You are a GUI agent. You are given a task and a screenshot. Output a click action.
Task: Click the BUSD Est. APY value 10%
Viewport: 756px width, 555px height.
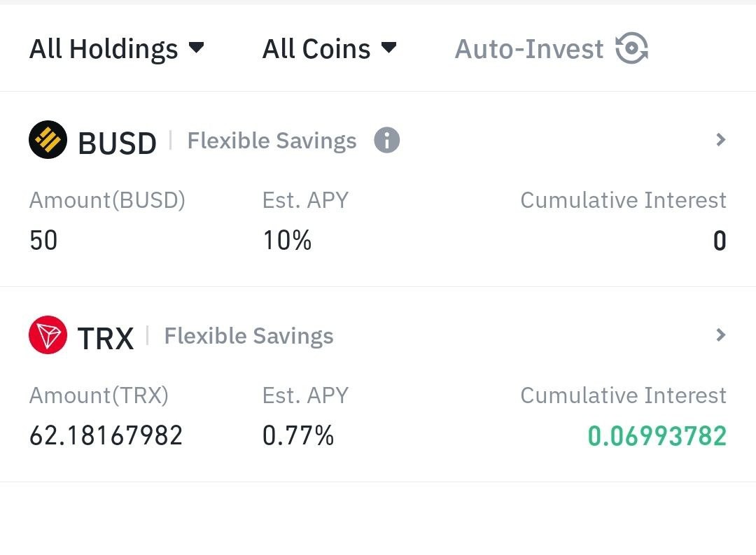click(x=288, y=240)
